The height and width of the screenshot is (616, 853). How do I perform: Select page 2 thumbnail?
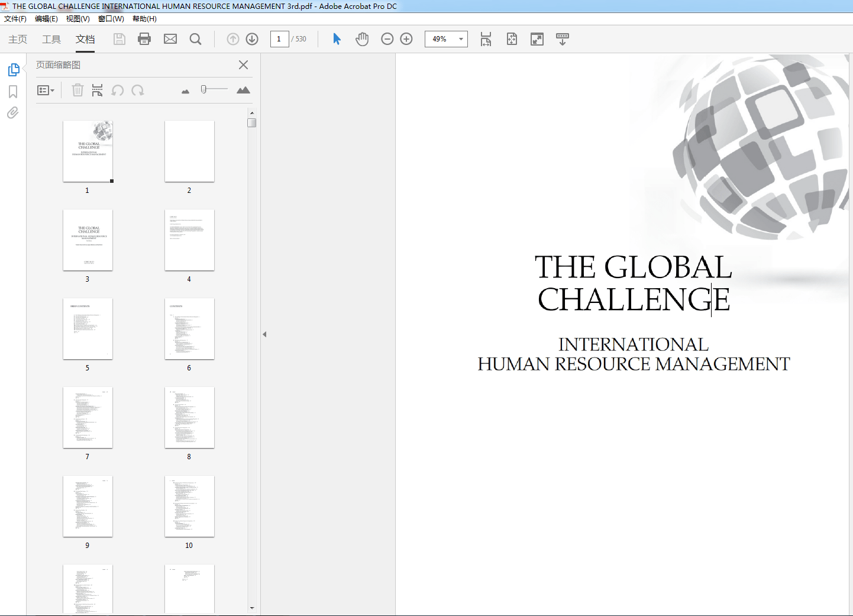pos(189,151)
